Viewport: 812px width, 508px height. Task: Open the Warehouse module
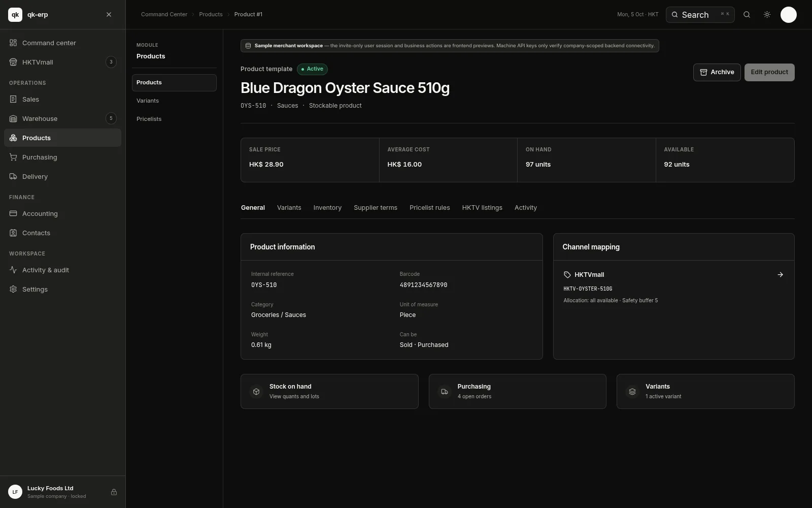tap(62, 118)
